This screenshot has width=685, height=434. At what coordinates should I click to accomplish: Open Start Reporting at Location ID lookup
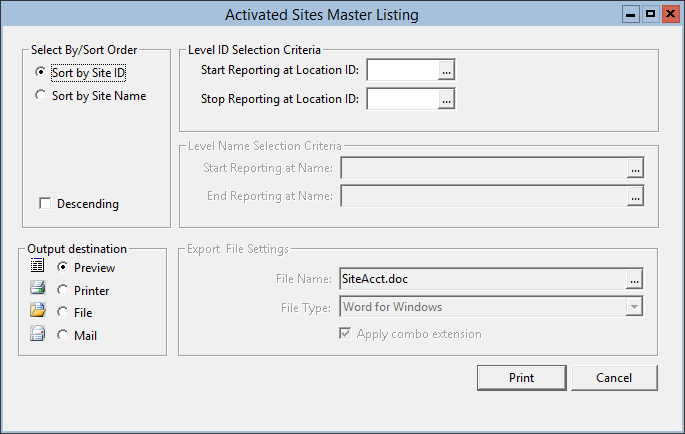pyautogui.click(x=447, y=70)
